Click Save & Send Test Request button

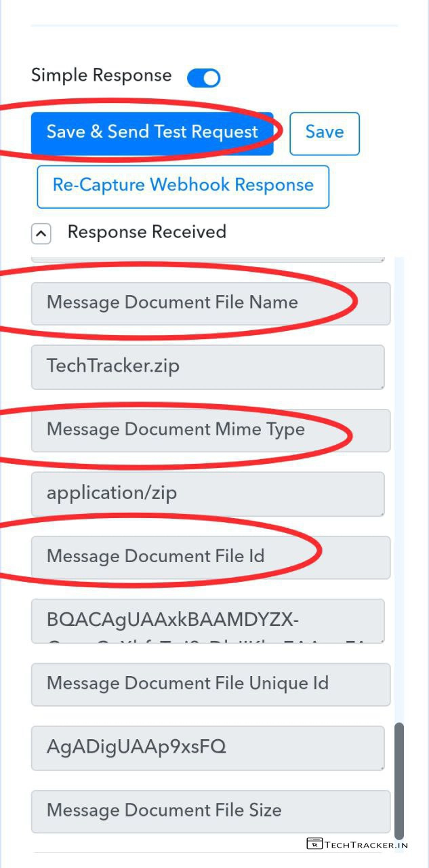[x=152, y=132]
